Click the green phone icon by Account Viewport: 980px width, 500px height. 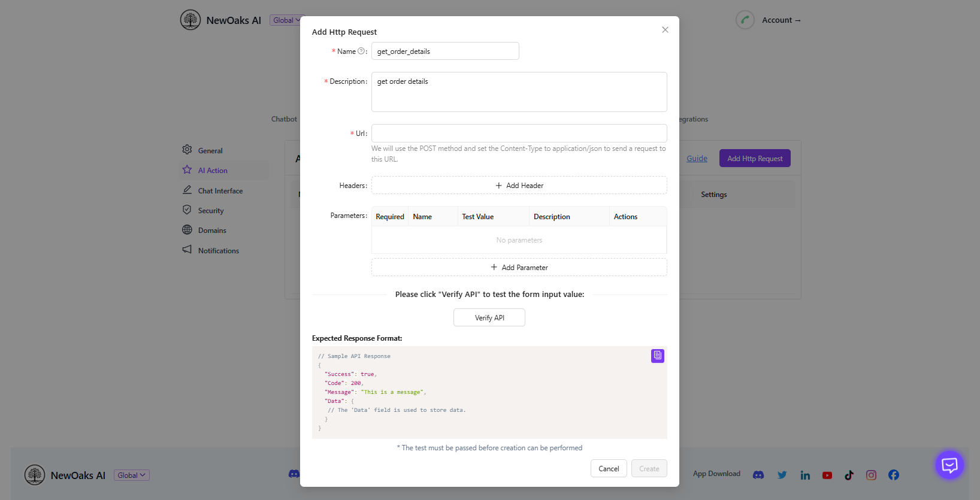745,20
